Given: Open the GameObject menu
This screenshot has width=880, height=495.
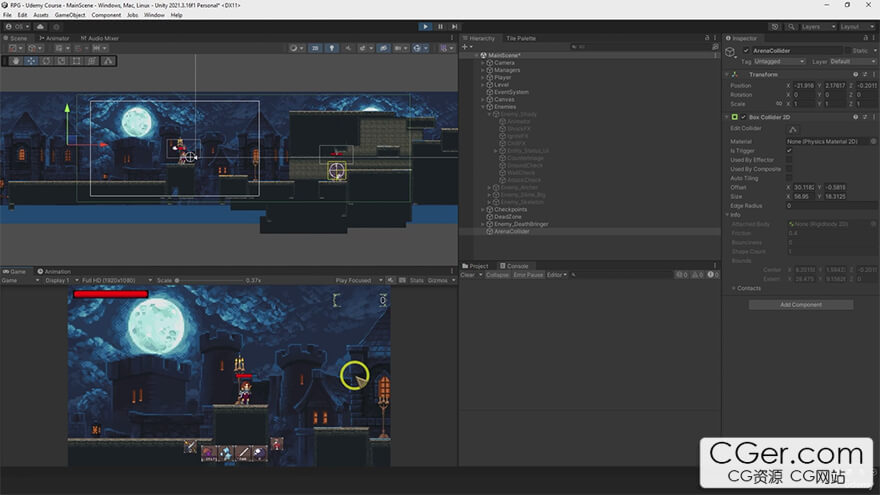Looking at the screenshot, I should click(70, 15).
